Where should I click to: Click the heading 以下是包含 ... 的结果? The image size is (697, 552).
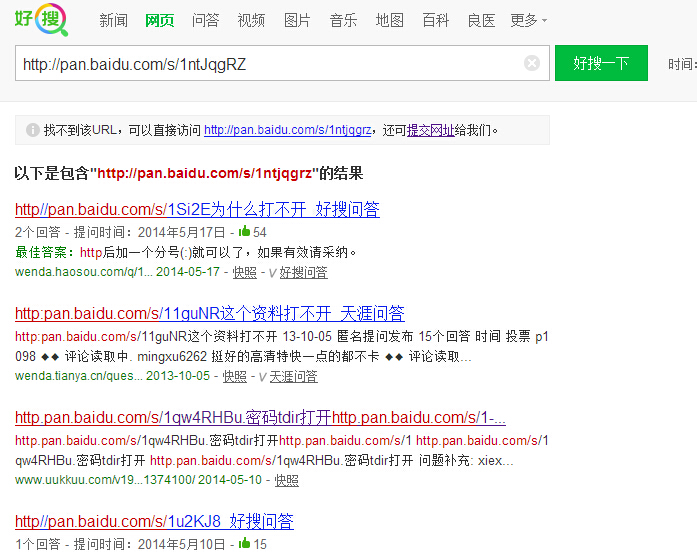(x=189, y=173)
